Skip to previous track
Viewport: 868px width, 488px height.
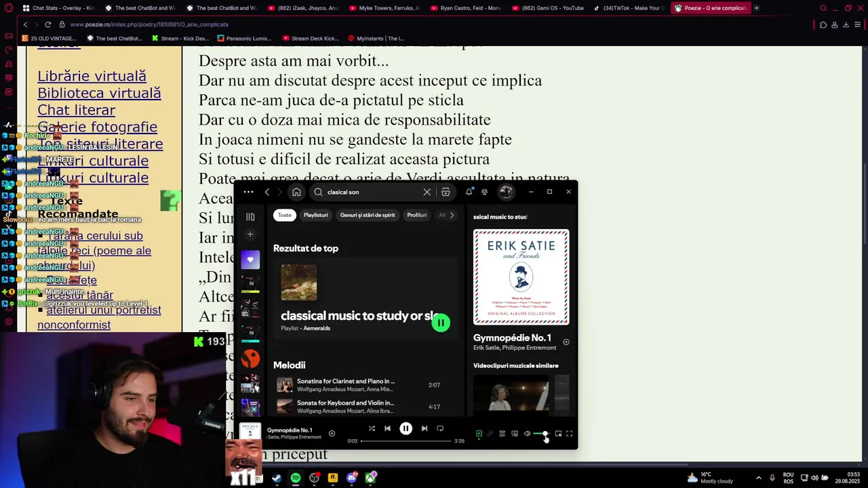387,428
